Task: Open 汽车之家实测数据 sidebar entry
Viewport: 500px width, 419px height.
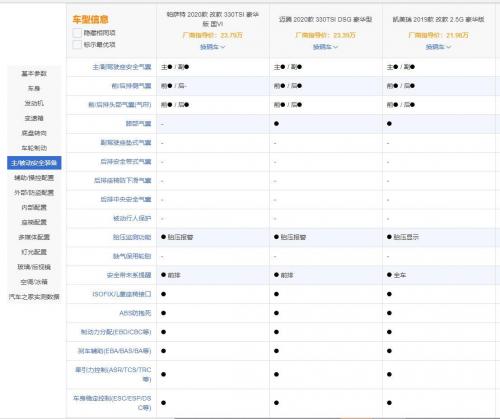Action: tap(34, 297)
